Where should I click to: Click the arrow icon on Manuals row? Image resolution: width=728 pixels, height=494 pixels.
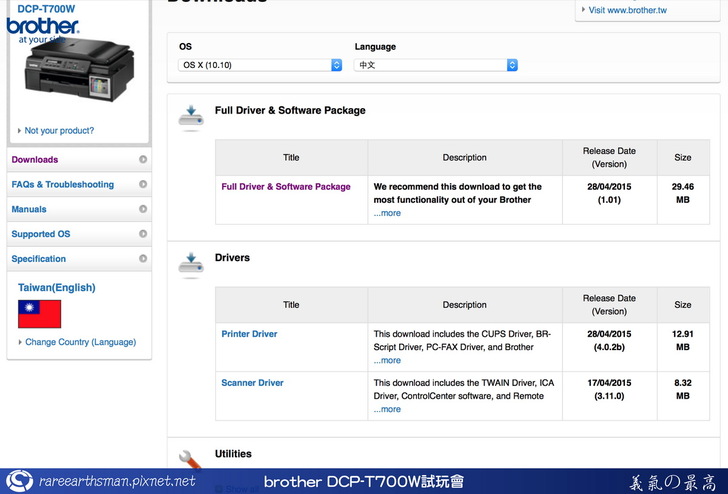coord(143,209)
